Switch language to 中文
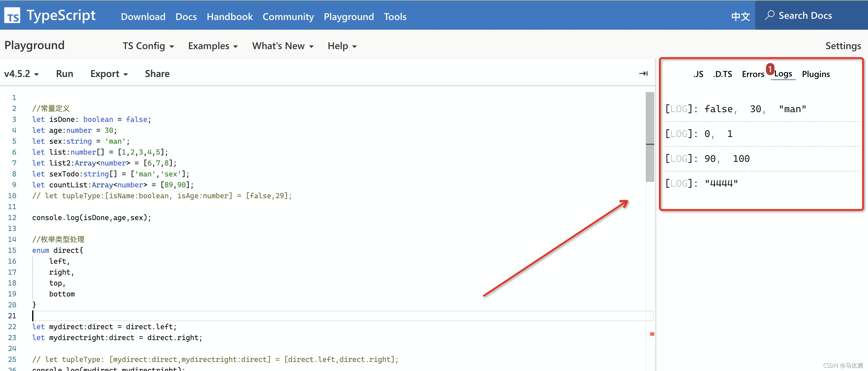The image size is (868, 371). [740, 16]
